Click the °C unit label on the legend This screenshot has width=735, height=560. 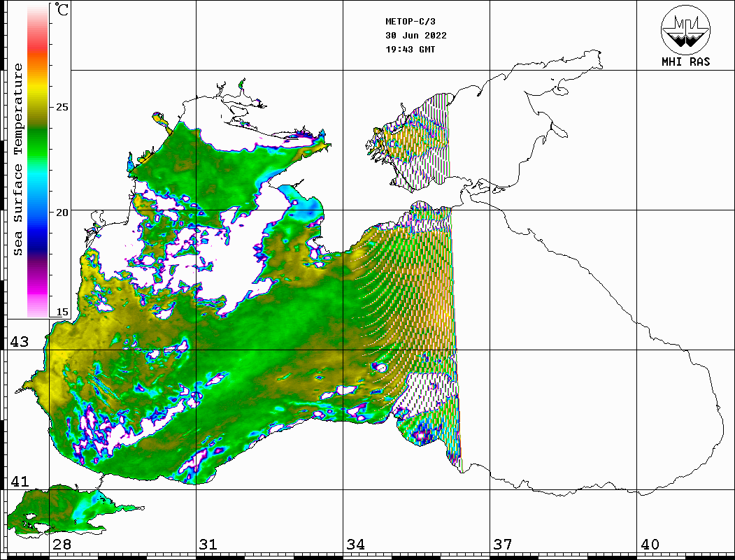tap(62, 9)
